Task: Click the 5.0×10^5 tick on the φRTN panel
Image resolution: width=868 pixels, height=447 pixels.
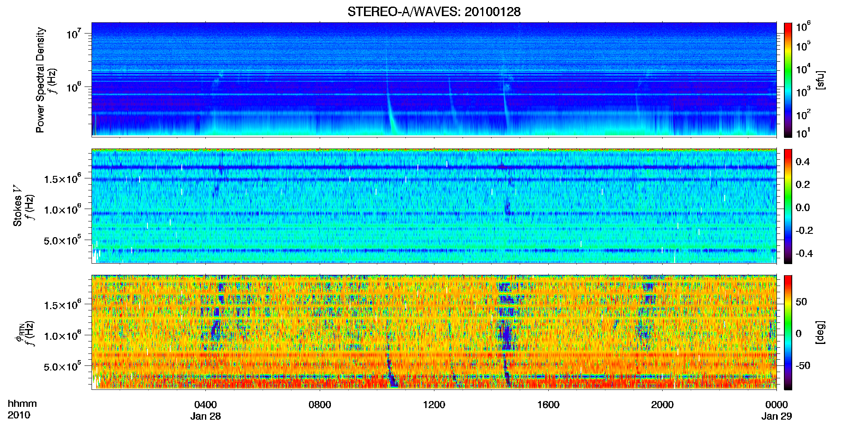Action: pyautogui.click(x=63, y=366)
